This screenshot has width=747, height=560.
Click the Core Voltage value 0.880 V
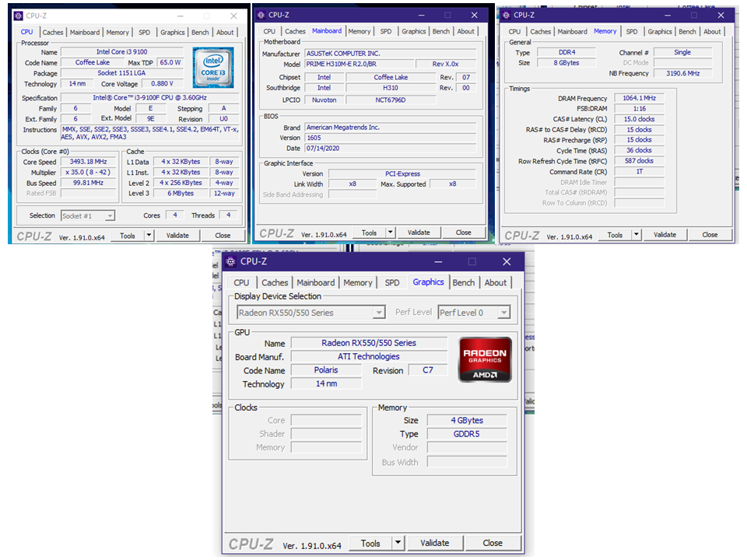click(162, 83)
